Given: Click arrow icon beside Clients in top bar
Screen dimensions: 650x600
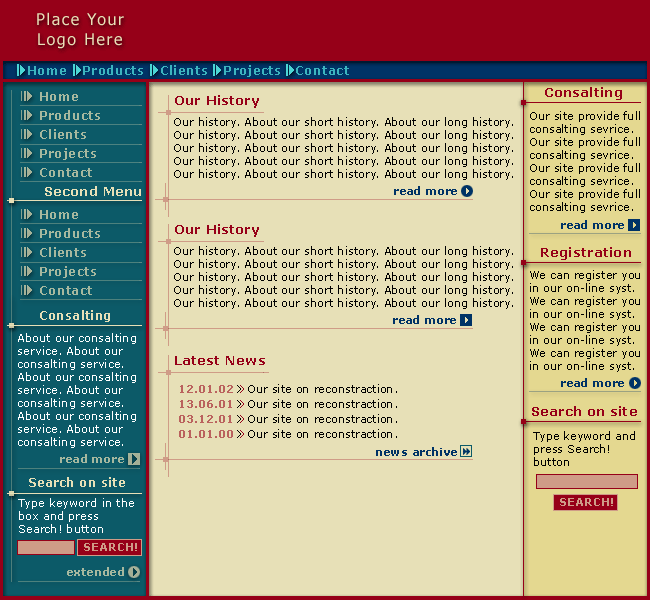Looking at the screenshot, I should [154, 70].
